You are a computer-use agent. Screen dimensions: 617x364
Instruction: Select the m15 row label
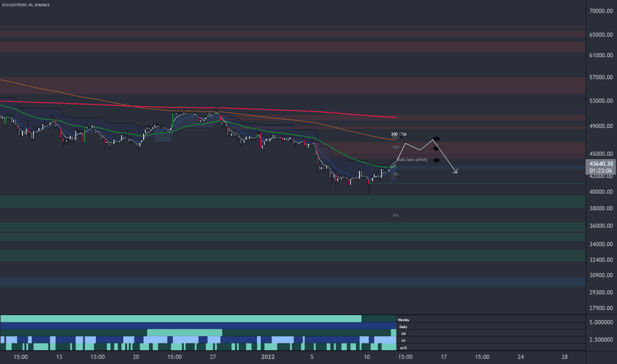click(x=403, y=348)
